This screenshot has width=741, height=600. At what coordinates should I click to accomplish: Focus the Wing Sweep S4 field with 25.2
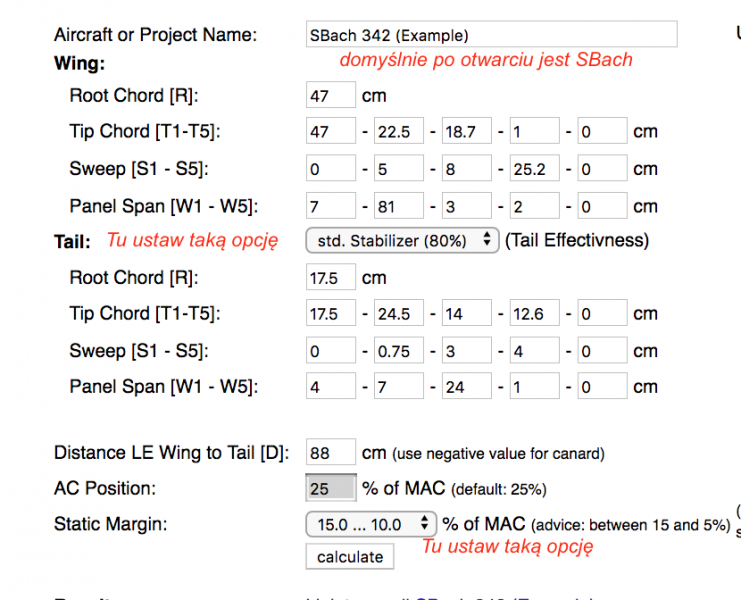(x=534, y=169)
